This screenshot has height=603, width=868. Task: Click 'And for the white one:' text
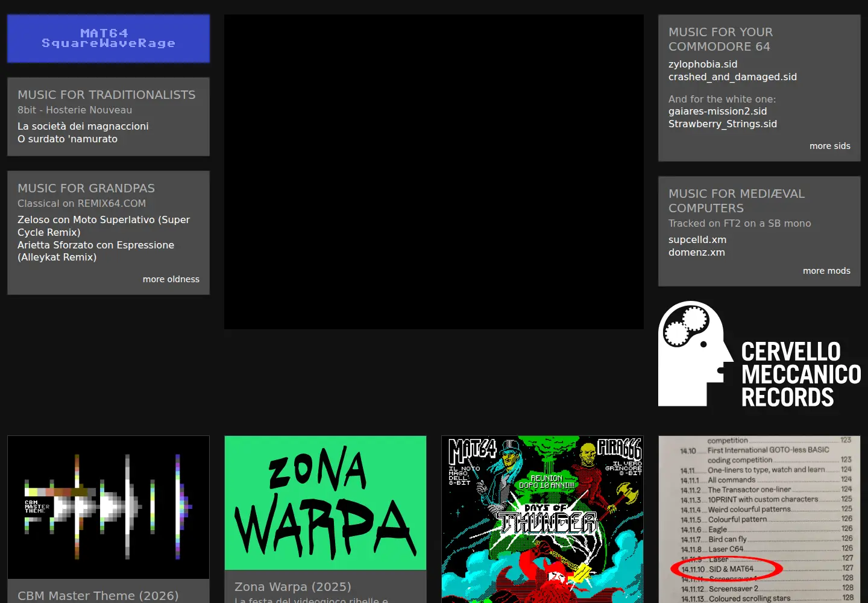(x=722, y=99)
